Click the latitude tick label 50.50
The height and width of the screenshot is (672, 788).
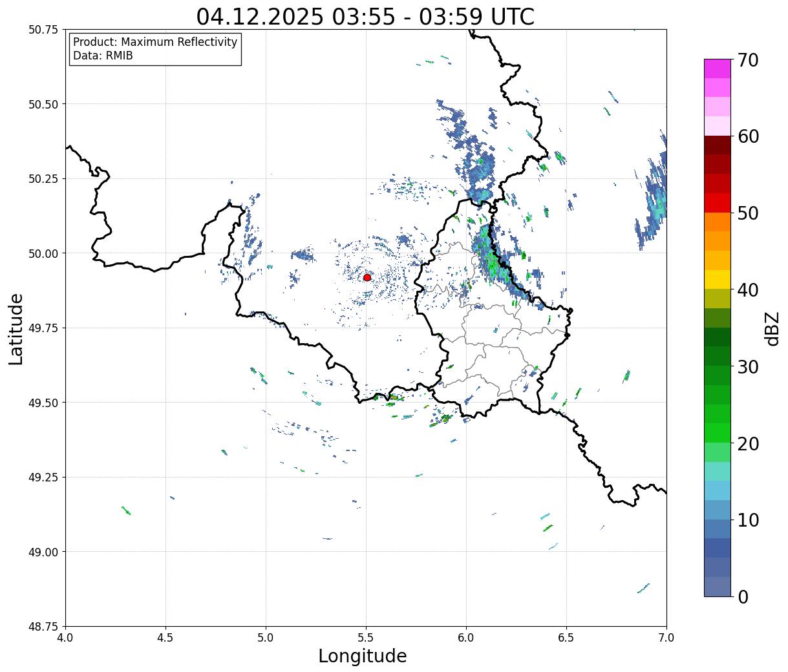43,104
